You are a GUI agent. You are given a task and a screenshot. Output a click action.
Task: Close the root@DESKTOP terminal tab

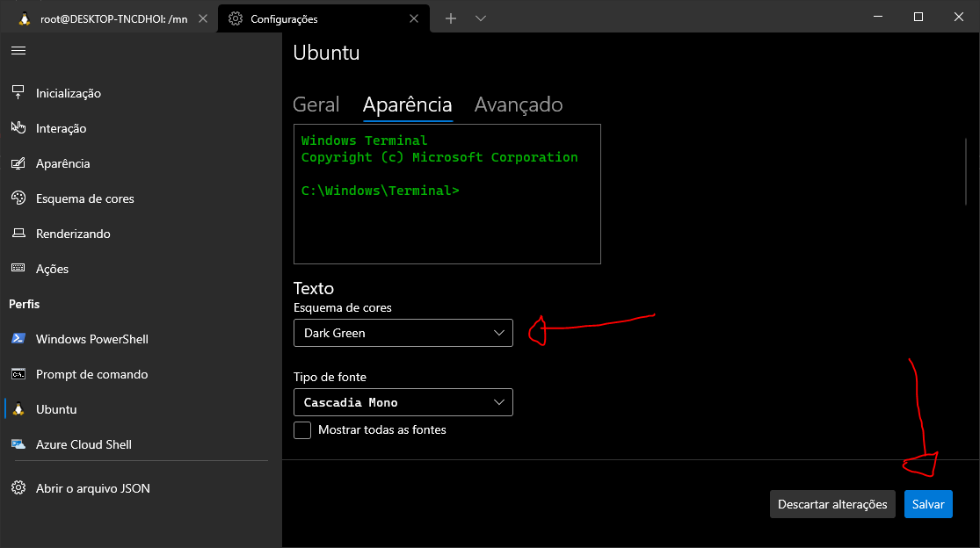click(203, 18)
